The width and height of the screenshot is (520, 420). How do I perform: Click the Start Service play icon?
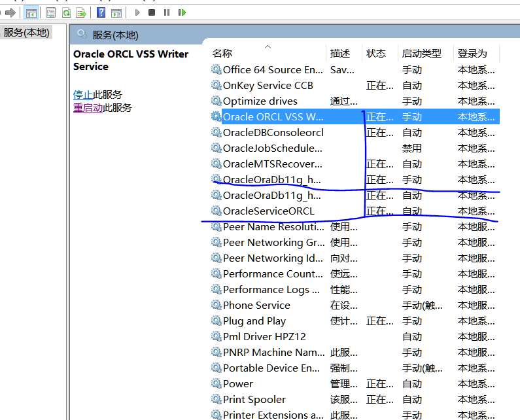(137, 12)
